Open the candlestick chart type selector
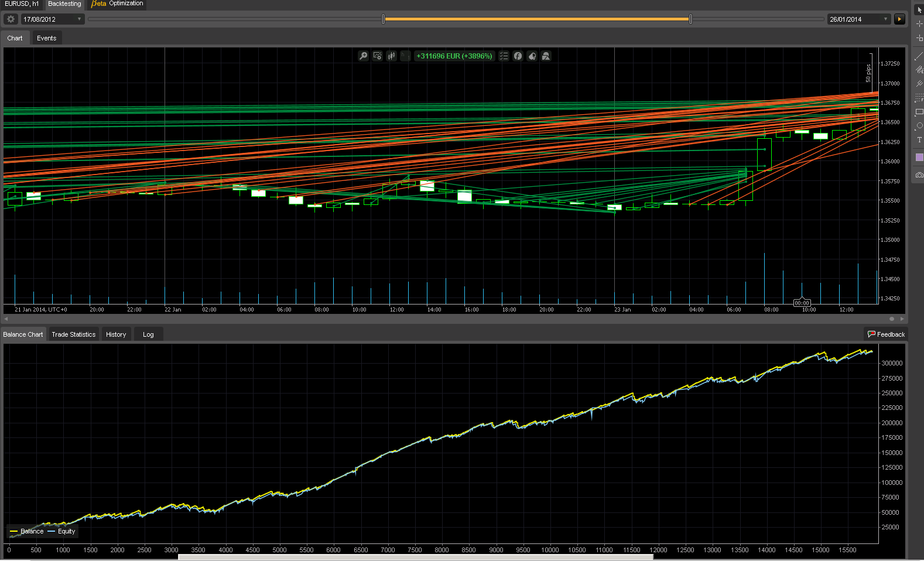Viewport: 924px width, 561px height. (x=391, y=56)
